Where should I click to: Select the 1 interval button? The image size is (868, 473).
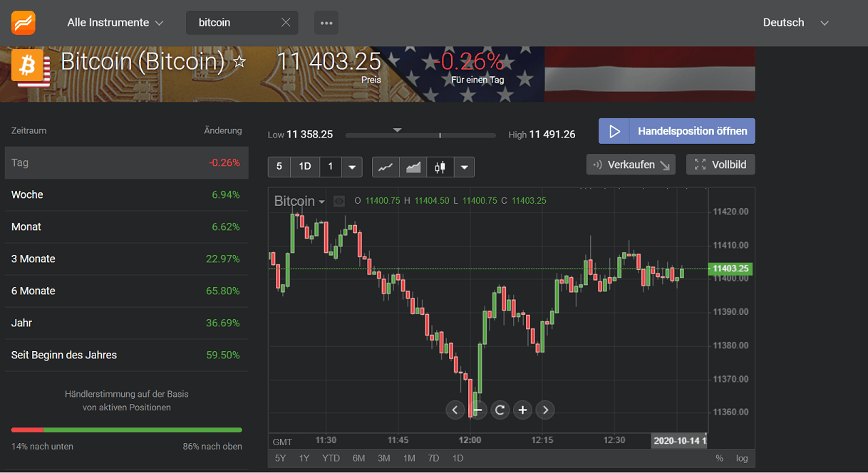coord(331,167)
